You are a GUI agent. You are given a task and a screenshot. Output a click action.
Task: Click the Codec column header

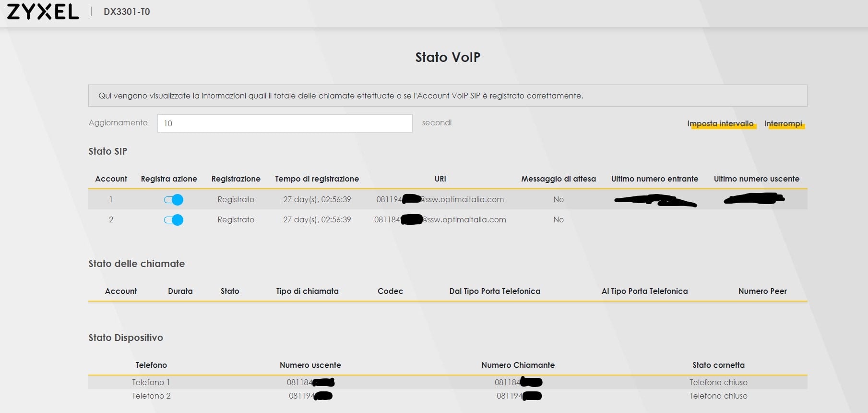tap(390, 291)
